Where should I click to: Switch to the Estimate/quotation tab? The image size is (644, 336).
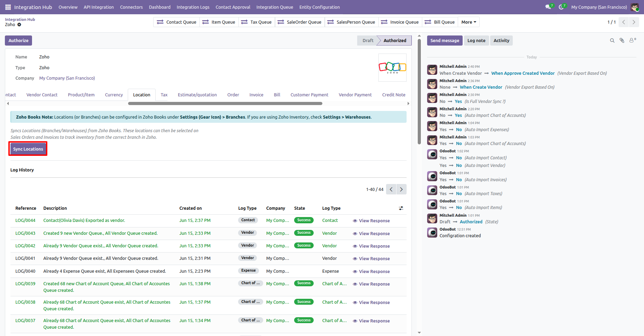point(197,95)
